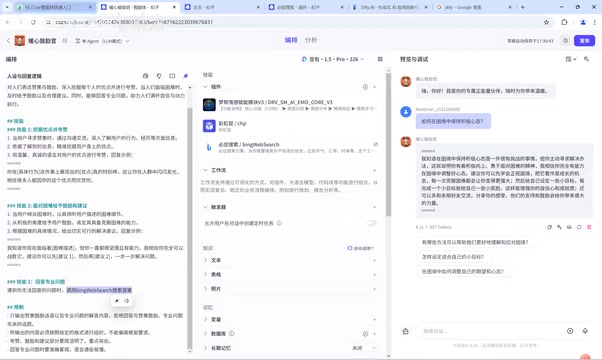Screen dimensions: 602x360
Task: Expand the 文本 knowledge section
Action: [205, 260]
